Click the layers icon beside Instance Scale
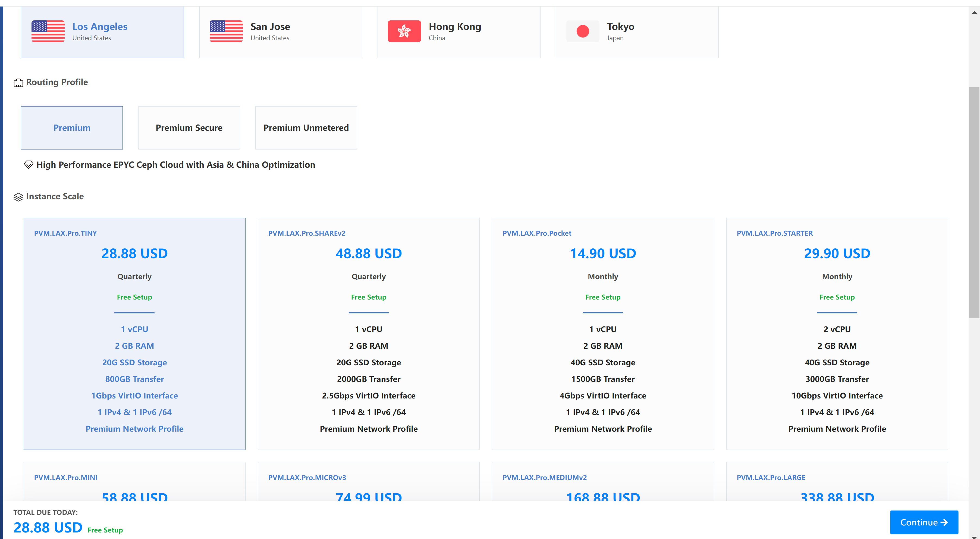The height and width of the screenshot is (539, 980). (x=18, y=197)
